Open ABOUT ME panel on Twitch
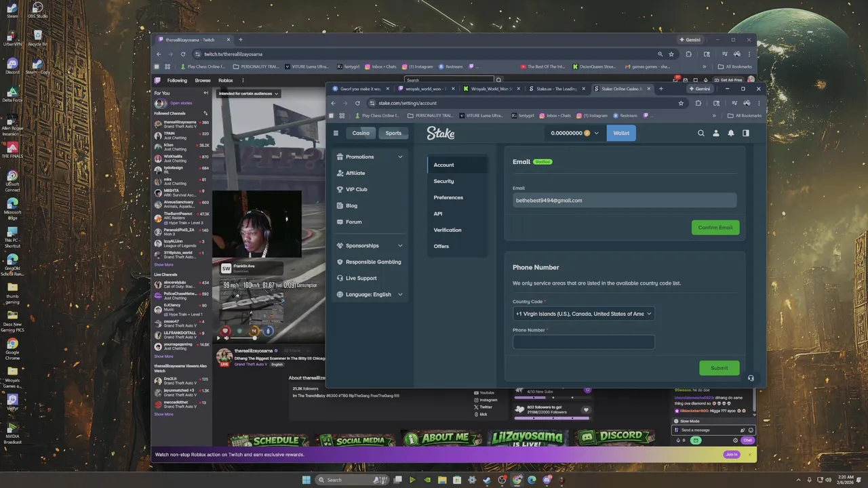868x488 pixels. pyautogui.click(x=441, y=439)
